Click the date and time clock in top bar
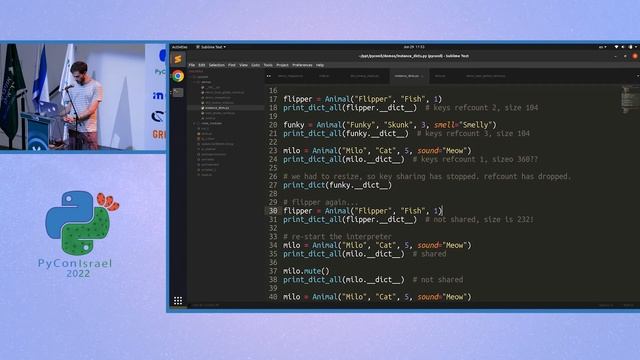Viewport: 640px width, 360px height. [x=414, y=47]
